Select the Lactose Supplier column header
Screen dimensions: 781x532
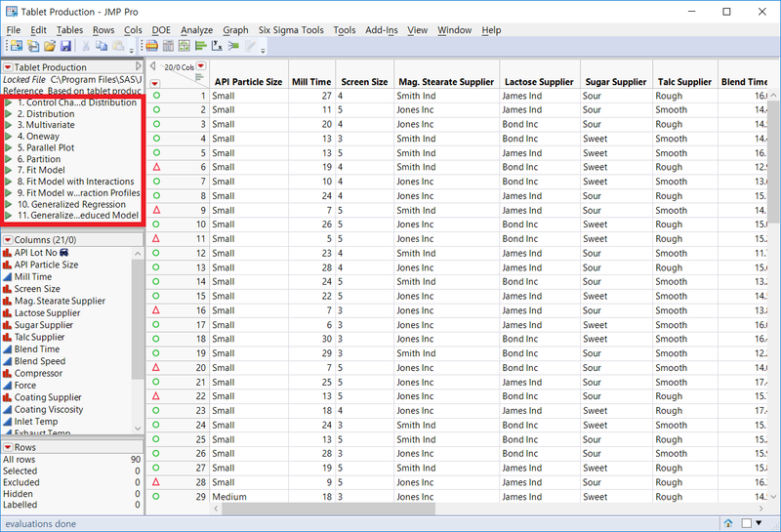click(x=537, y=82)
